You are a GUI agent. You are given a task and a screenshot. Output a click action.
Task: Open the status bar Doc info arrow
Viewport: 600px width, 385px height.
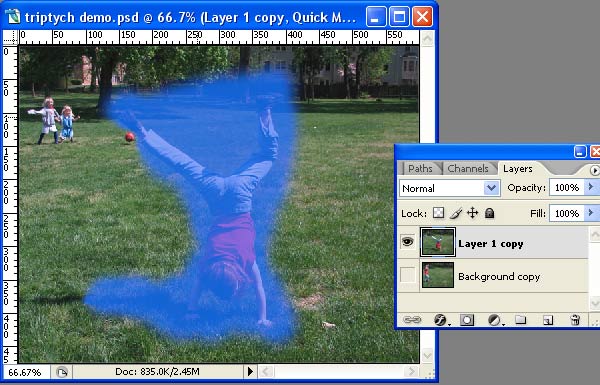(x=250, y=371)
